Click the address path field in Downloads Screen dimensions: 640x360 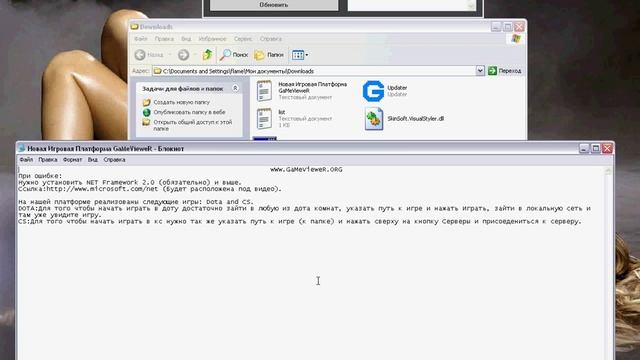coord(314,71)
